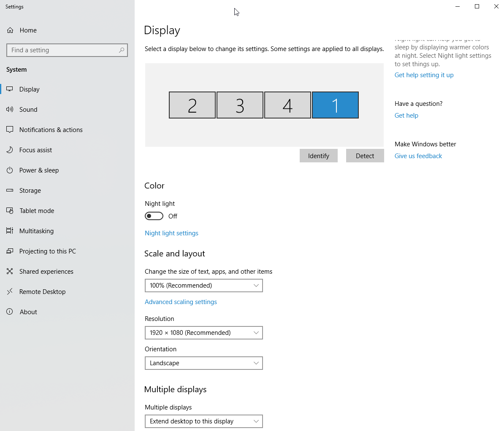Click the Projecting to this PC icon
The height and width of the screenshot is (431, 504).
click(10, 251)
